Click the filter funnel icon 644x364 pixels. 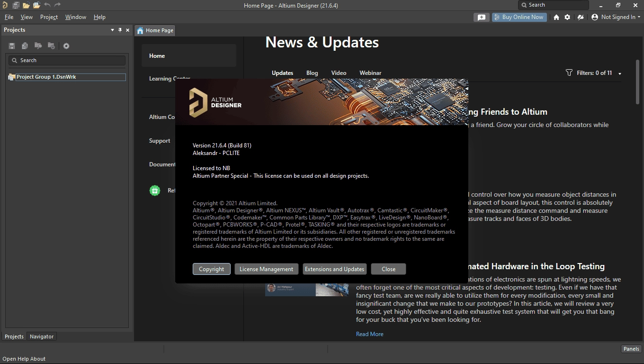point(569,73)
